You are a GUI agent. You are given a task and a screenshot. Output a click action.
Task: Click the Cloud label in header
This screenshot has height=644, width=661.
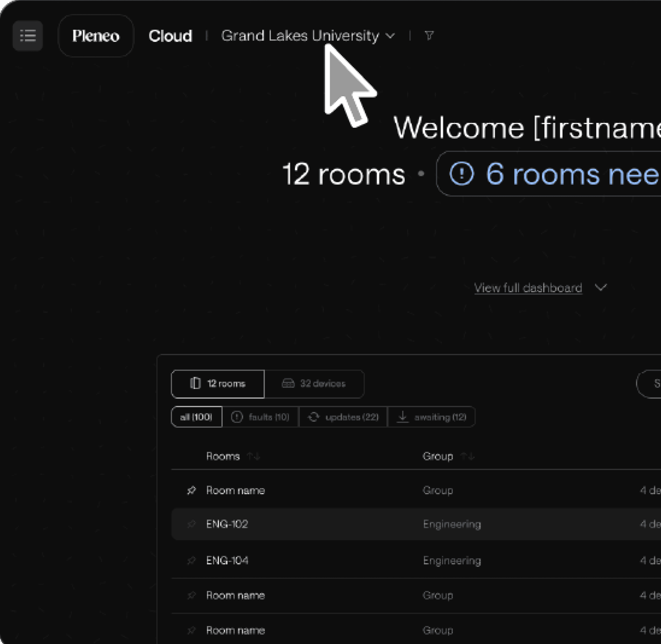pos(170,36)
